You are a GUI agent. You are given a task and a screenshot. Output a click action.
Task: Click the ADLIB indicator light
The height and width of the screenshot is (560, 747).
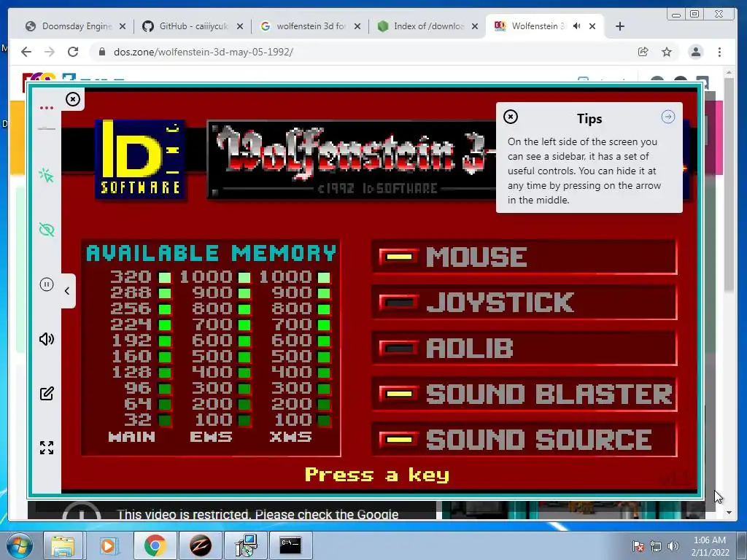pyautogui.click(x=399, y=348)
